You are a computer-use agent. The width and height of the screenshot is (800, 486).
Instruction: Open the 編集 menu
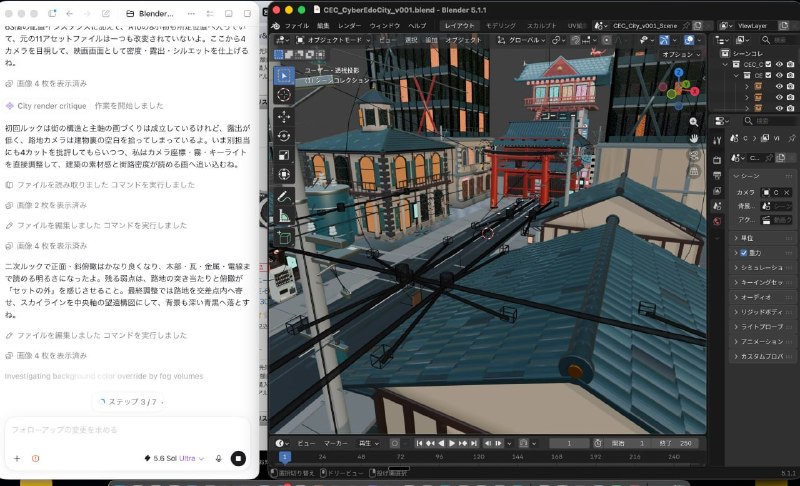(x=323, y=25)
